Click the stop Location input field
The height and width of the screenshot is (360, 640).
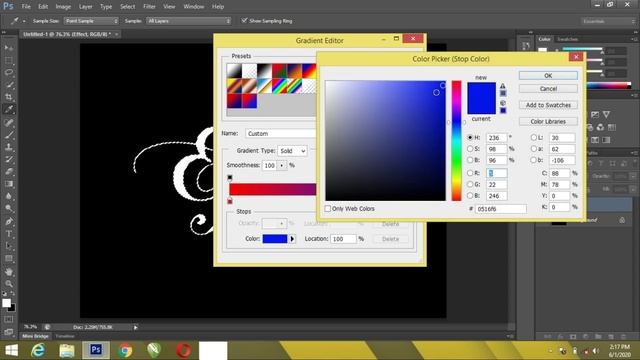pos(343,239)
